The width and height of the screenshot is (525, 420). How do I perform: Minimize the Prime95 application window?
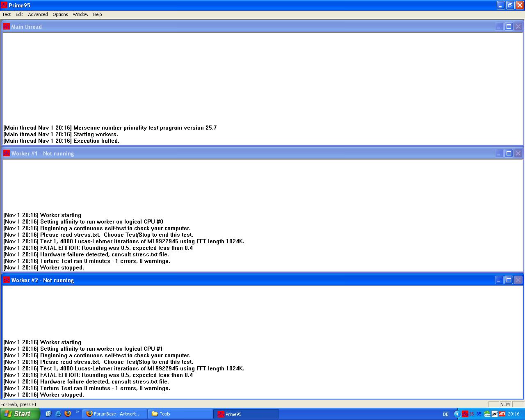coord(501,5)
